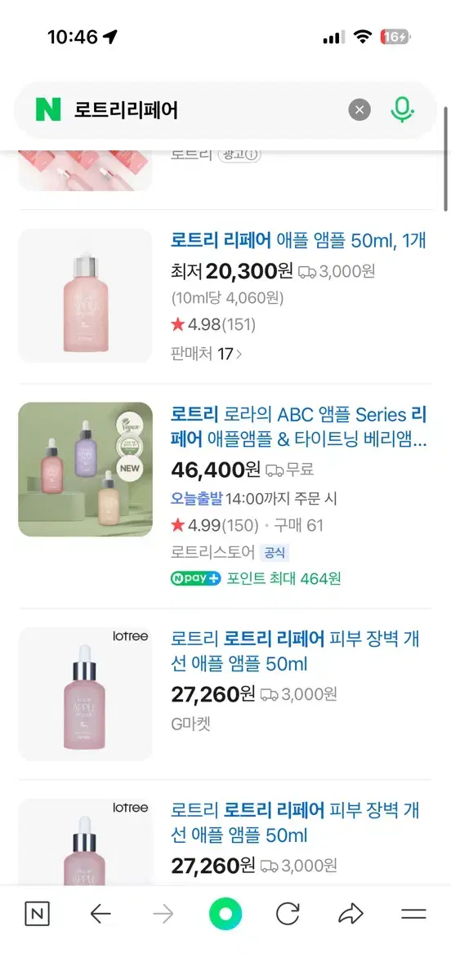Tap the green circle center button

[225, 914]
